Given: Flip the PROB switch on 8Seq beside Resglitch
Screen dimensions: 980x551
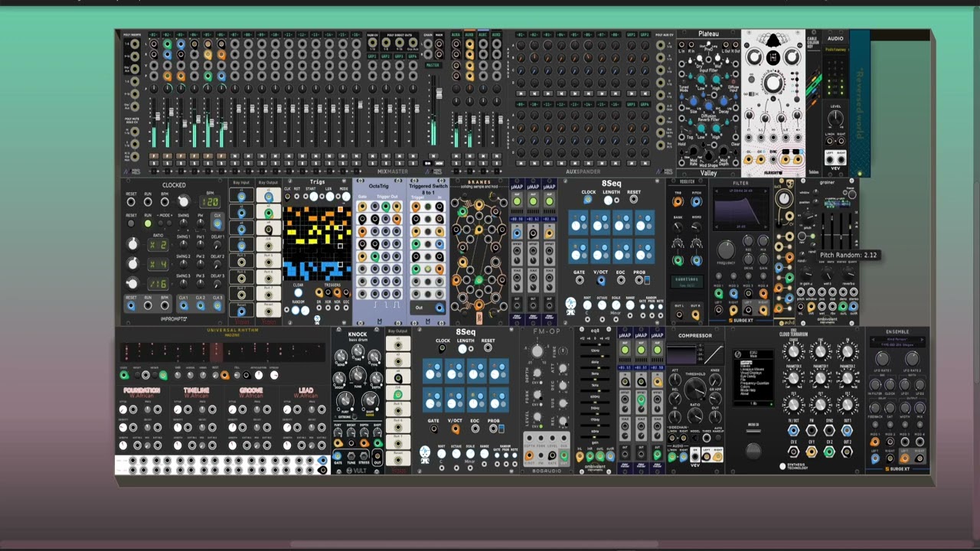Looking at the screenshot, I should (x=647, y=280).
